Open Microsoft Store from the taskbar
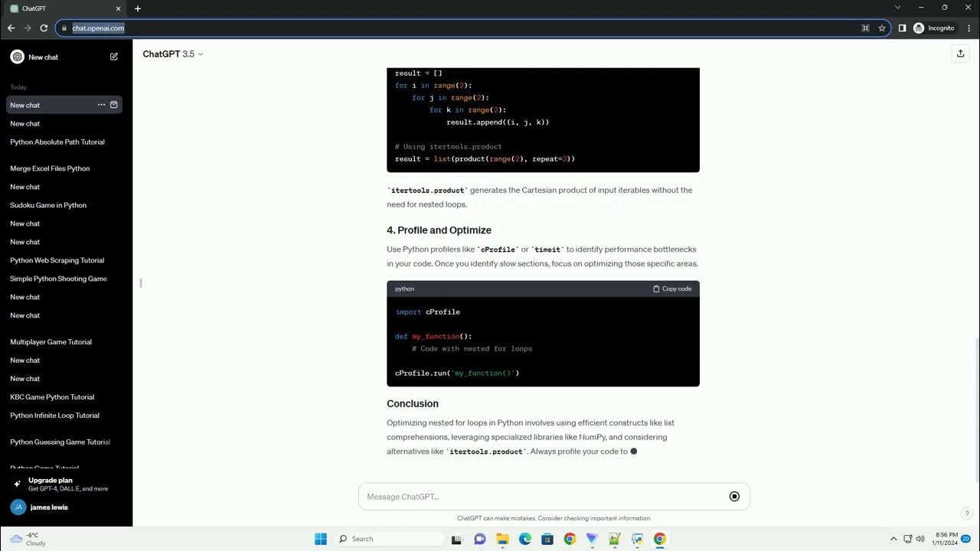Image resolution: width=980 pixels, height=551 pixels. (x=547, y=539)
